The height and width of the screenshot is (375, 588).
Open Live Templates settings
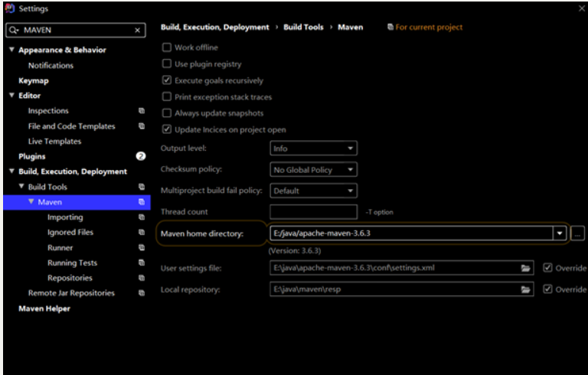click(x=54, y=142)
